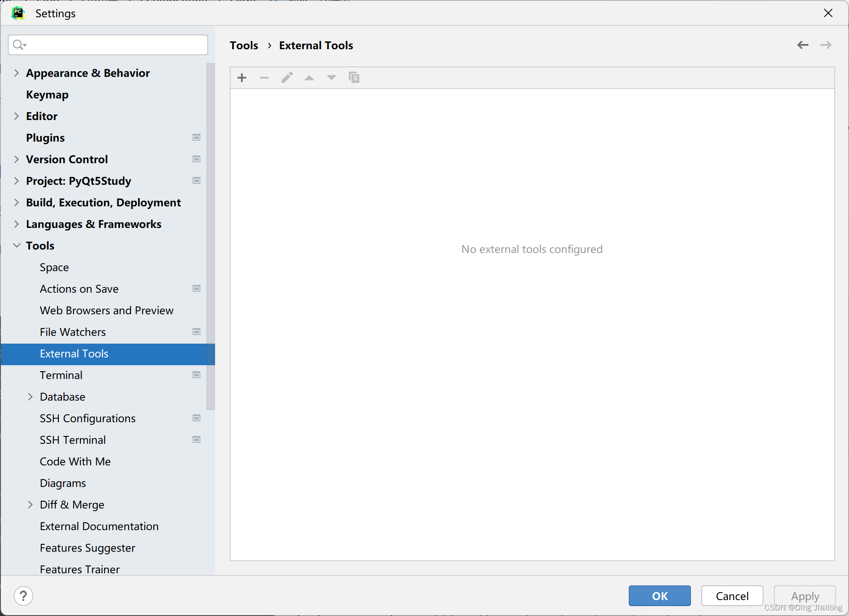849x616 pixels.
Task: Expand the Database subsection
Action: tap(30, 397)
